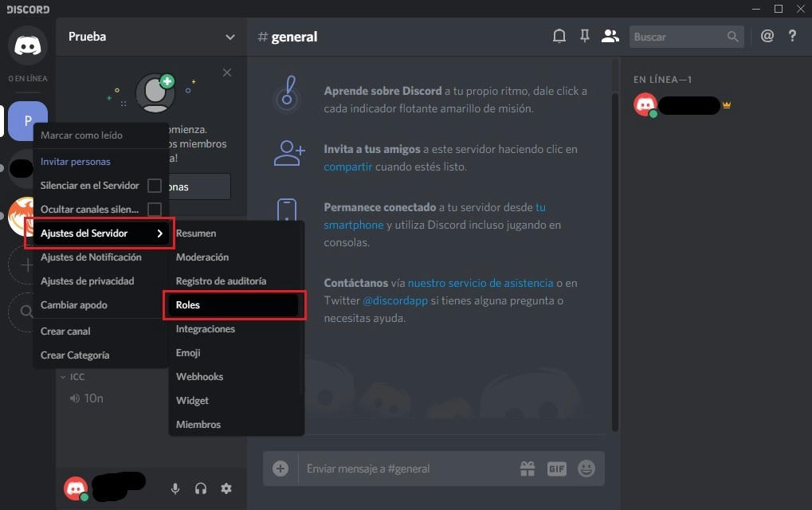Image resolution: width=812 pixels, height=510 pixels.
Task: Expand Ajustes del Servidor submenu arrow
Action: 160,233
